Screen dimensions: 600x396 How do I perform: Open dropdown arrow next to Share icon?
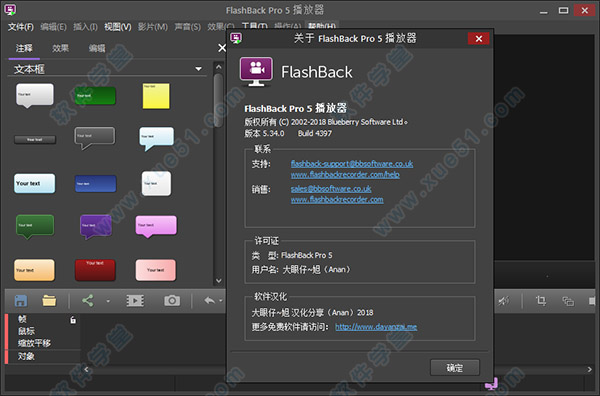pos(108,301)
